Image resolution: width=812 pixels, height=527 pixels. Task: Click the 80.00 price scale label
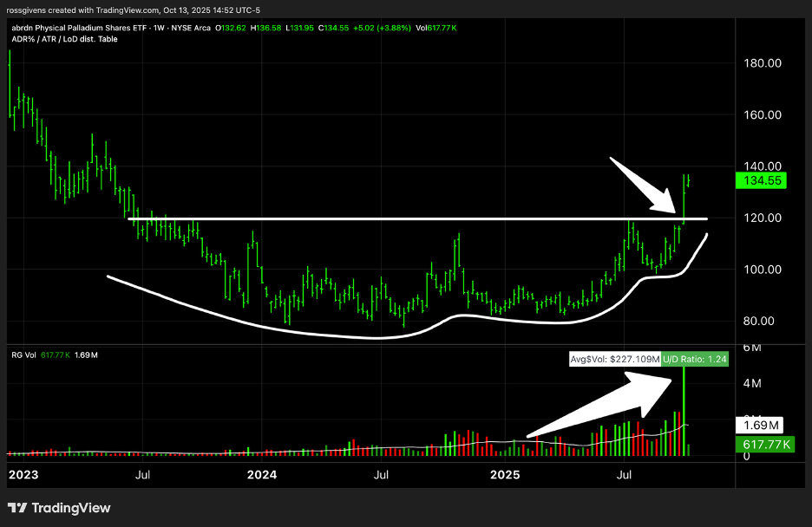click(x=763, y=321)
